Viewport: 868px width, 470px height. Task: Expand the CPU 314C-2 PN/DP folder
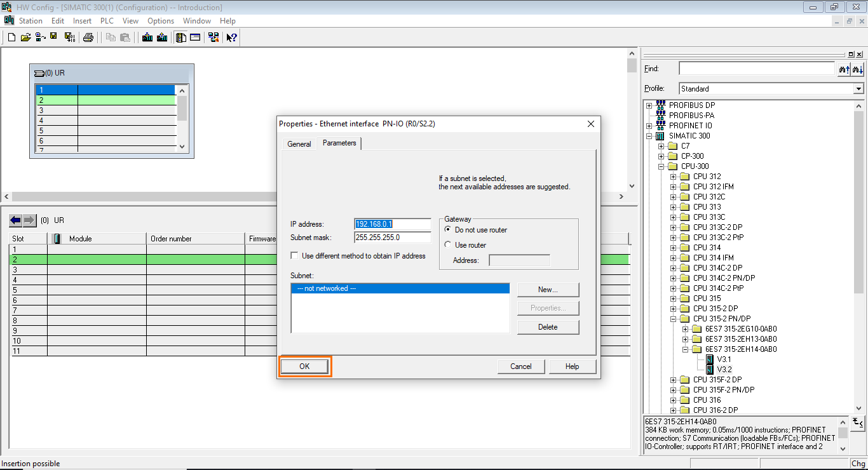pos(674,278)
